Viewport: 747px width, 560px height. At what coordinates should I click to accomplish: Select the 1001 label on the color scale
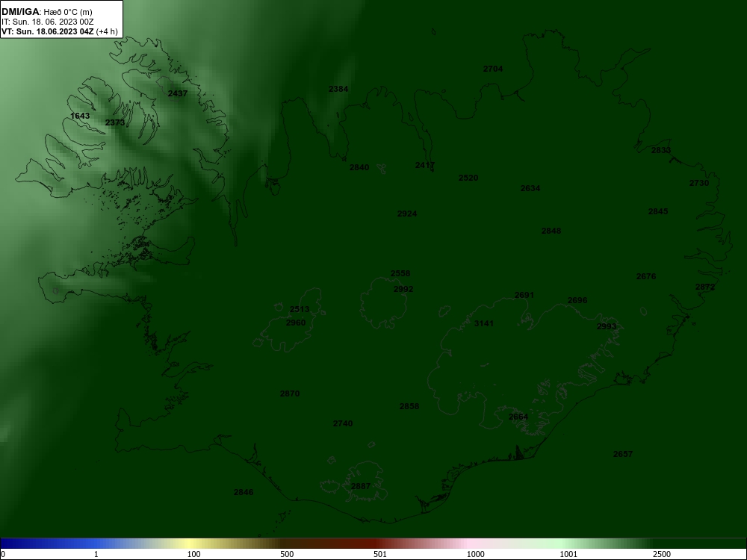(568, 554)
